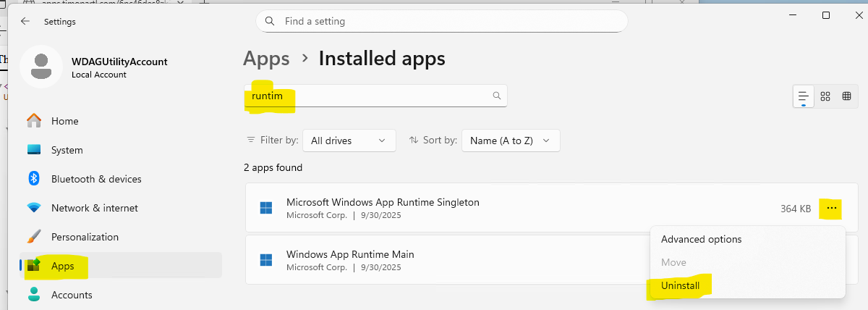The image size is (868, 310).
Task: Switch to grid view layout icon
Action: [825, 96]
